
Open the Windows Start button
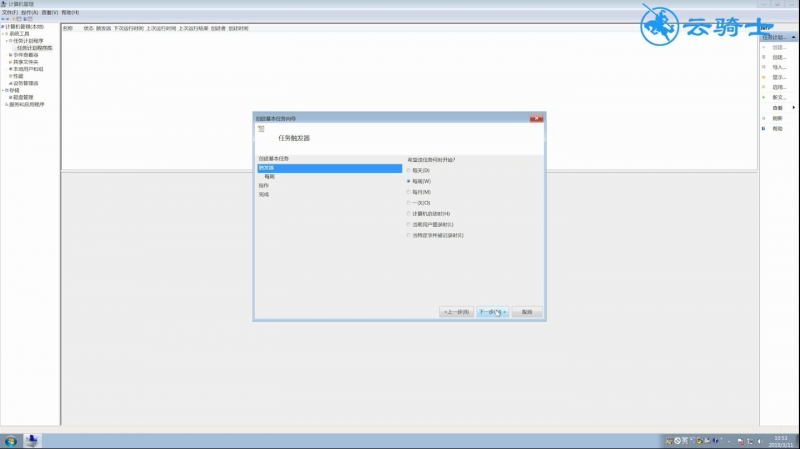click(x=11, y=441)
